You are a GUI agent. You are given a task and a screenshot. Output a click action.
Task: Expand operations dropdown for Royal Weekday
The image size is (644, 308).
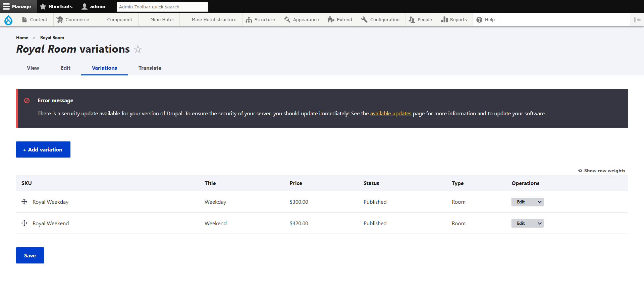(x=540, y=202)
